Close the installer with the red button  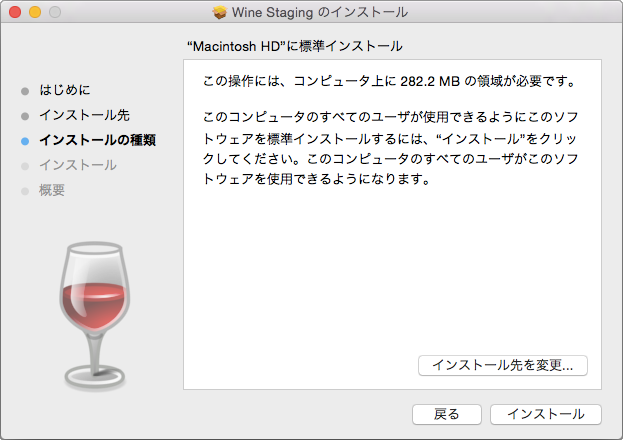[x=15, y=12]
